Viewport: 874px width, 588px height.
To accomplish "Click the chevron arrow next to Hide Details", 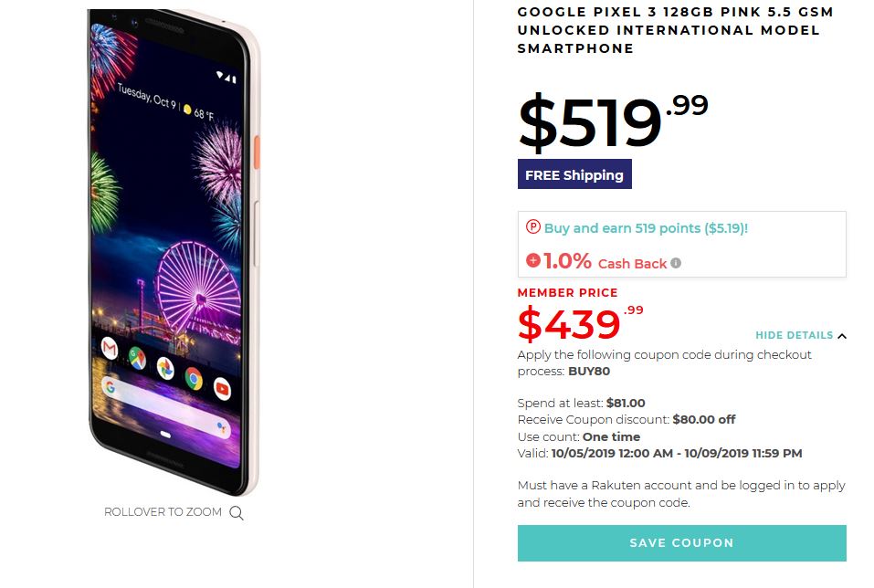I will pos(842,336).
